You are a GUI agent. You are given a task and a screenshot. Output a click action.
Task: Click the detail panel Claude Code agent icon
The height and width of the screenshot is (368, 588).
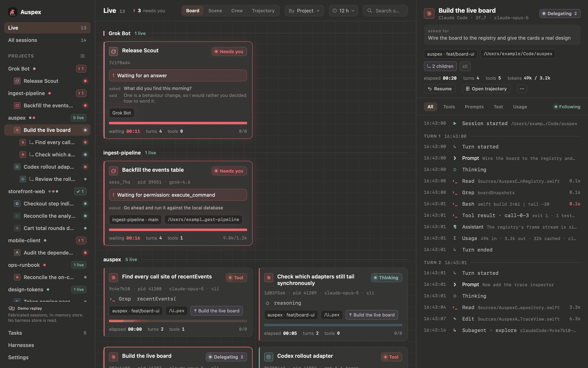tap(429, 13)
